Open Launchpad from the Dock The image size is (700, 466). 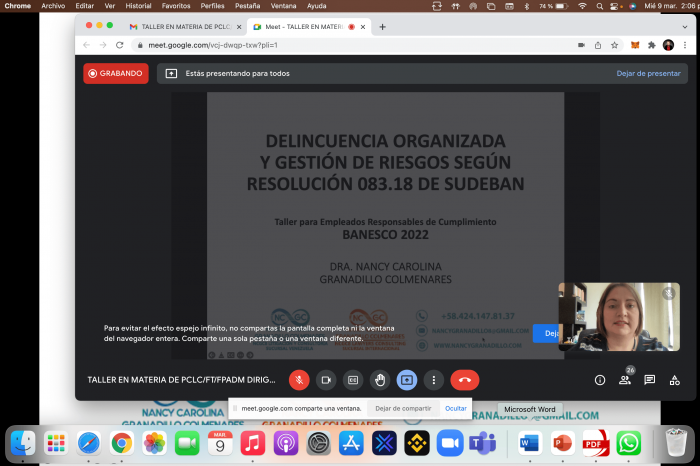point(56,443)
